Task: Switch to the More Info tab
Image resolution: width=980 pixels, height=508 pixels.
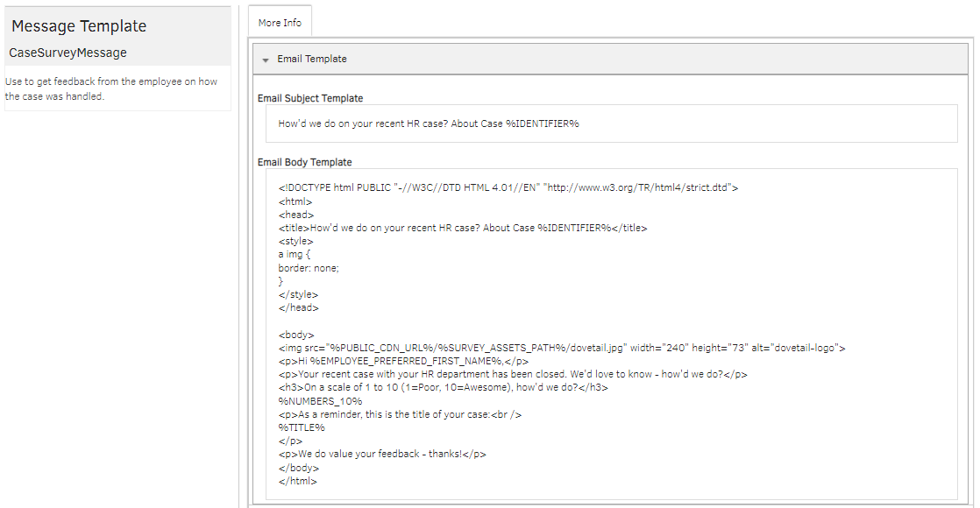Action: click(280, 23)
